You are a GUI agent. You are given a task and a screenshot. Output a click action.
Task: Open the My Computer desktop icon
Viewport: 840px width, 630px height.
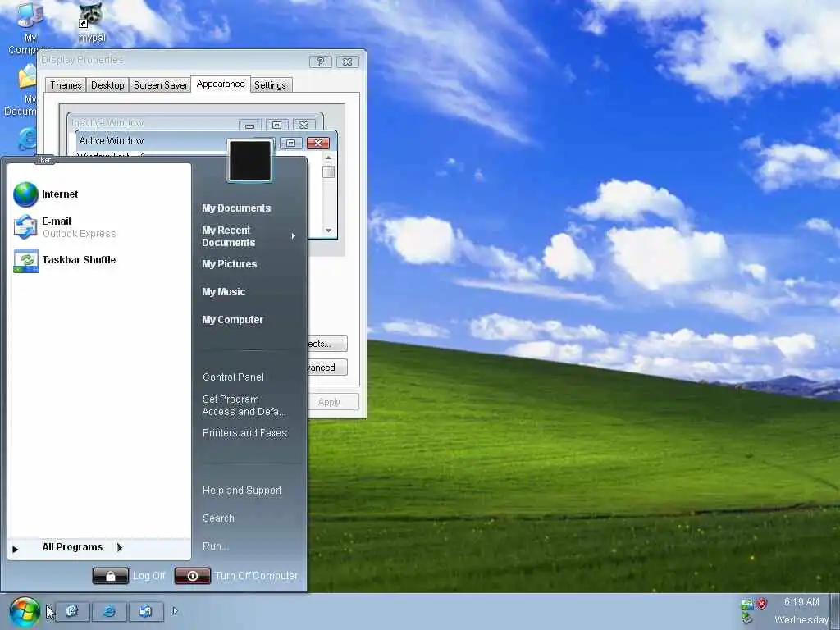pos(29,28)
